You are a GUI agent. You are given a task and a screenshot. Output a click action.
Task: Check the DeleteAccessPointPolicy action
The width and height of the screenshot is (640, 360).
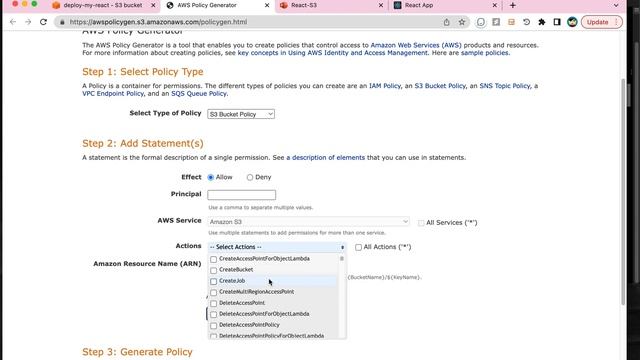pyautogui.click(x=213, y=325)
